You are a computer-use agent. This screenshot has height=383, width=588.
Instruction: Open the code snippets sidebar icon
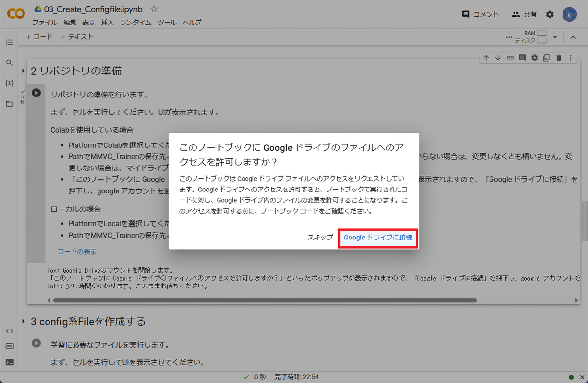9,331
